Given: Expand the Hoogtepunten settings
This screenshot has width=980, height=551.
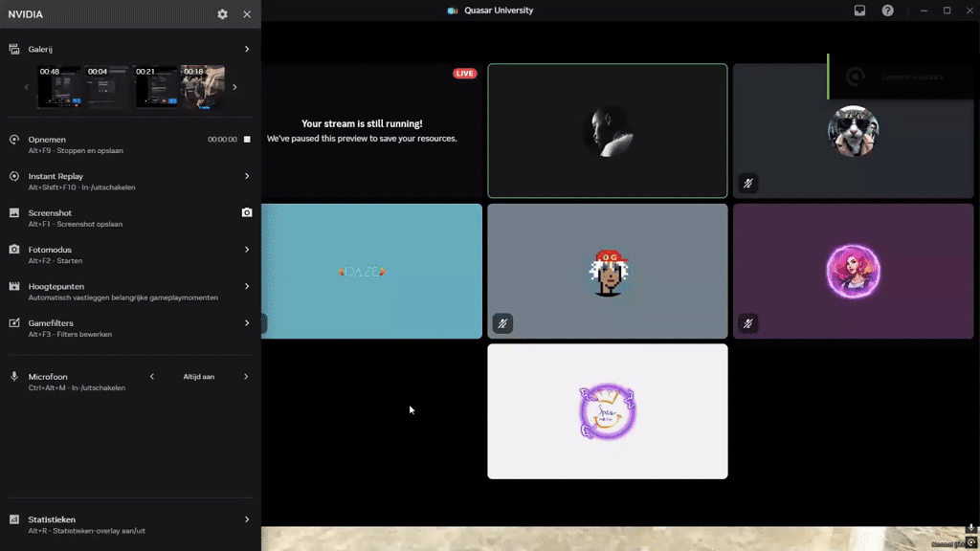Looking at the screenshot, I should (247, 286).
